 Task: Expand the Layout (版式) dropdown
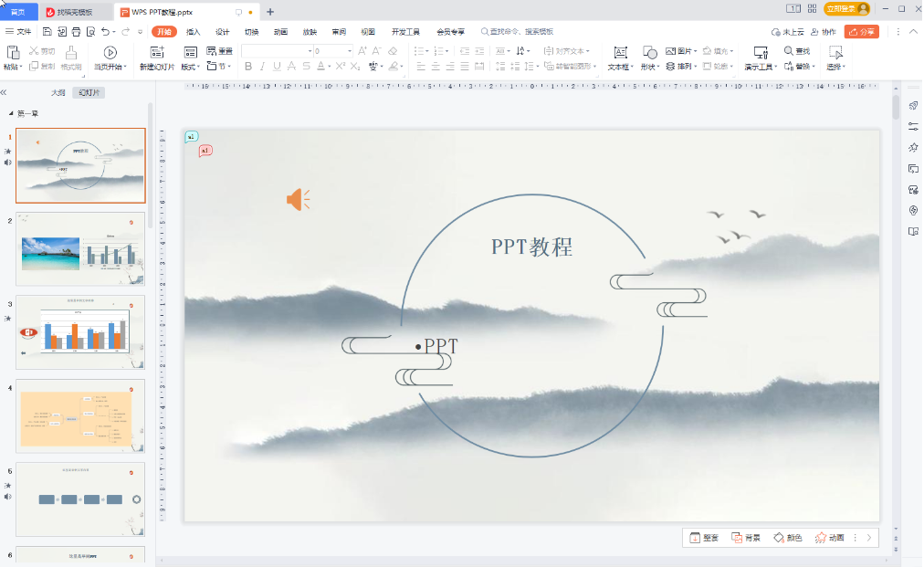[x=190, y=67]
